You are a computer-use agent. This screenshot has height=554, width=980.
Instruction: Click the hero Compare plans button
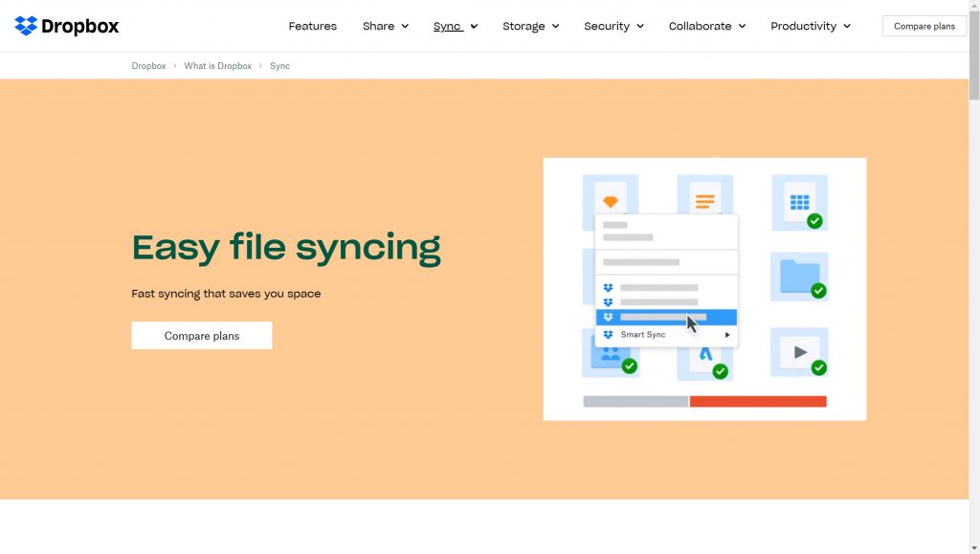[x=201, y=336]
